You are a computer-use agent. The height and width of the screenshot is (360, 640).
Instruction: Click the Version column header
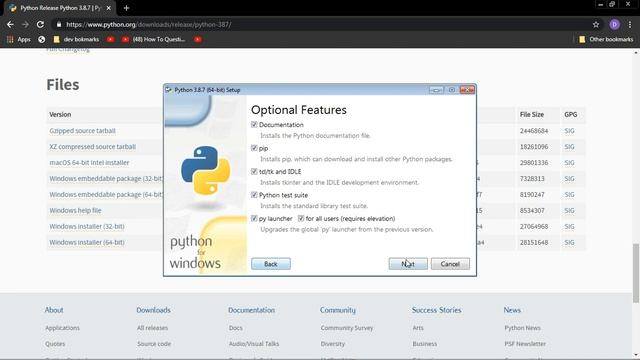click(60, 114)
